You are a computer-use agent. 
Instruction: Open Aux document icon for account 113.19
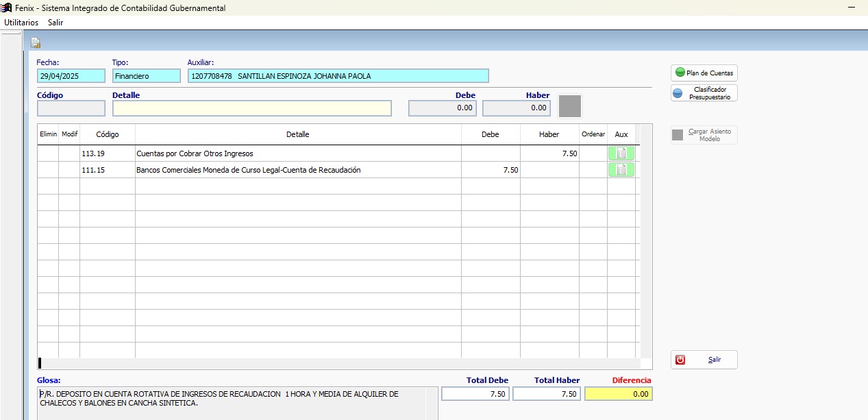621,153
